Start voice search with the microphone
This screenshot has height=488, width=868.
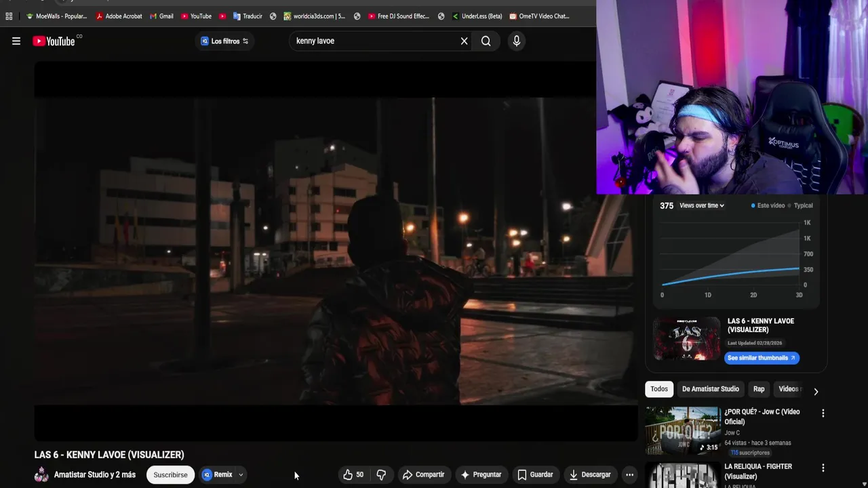point(517,41)
